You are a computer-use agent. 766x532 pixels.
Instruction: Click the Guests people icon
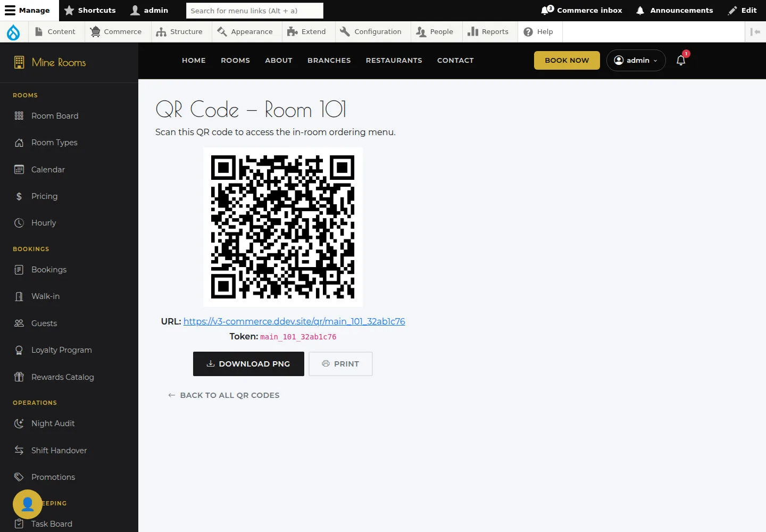(x=19, y=323)
